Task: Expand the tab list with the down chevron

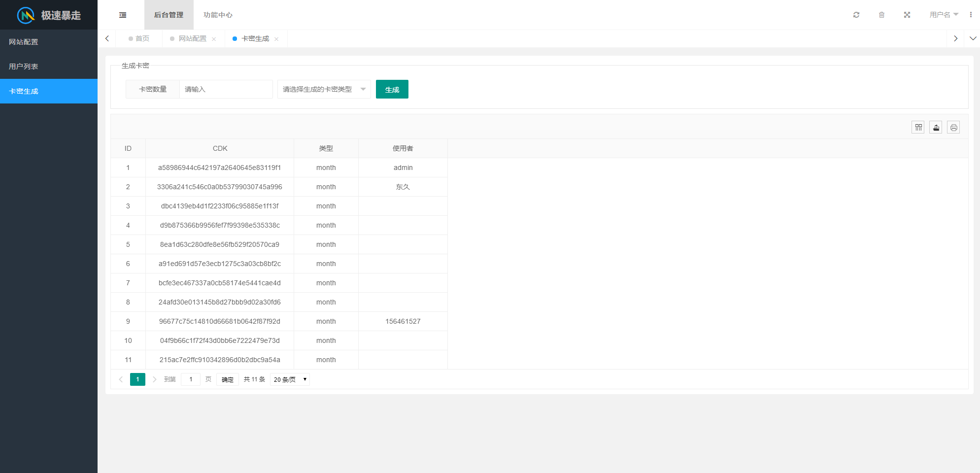Action: tap(973, 38)
